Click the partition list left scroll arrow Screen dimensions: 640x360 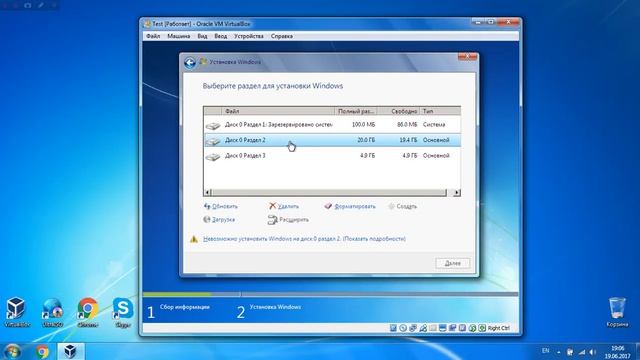(207, 192)
